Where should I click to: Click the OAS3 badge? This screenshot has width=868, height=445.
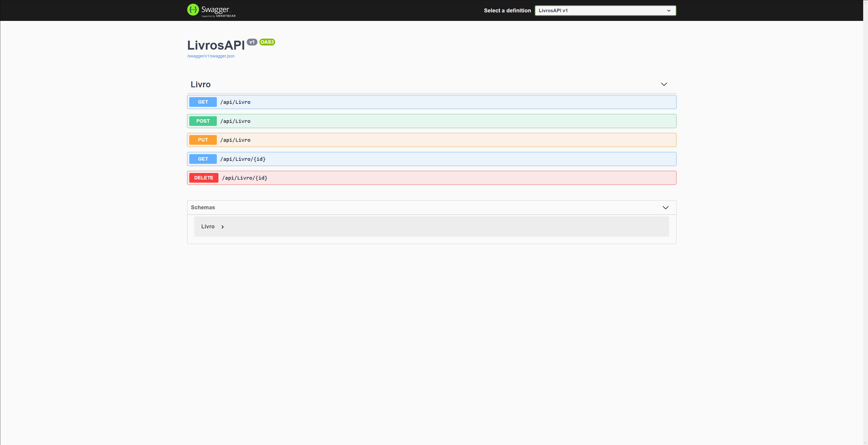click(267, 42)
